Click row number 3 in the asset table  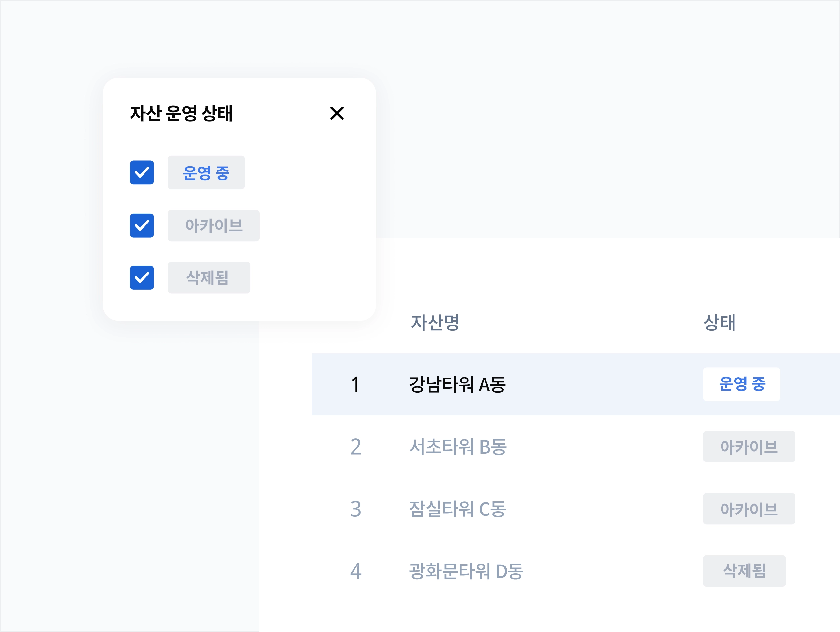(355, 509)
